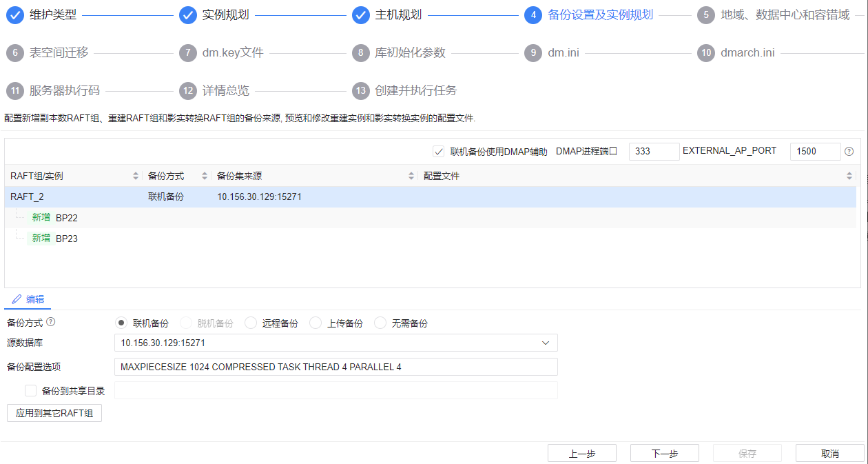The width and height of the screenshot is (868, 464).
Task: Open 源数据库 dropdown arrow
Action: click(546, 343)
